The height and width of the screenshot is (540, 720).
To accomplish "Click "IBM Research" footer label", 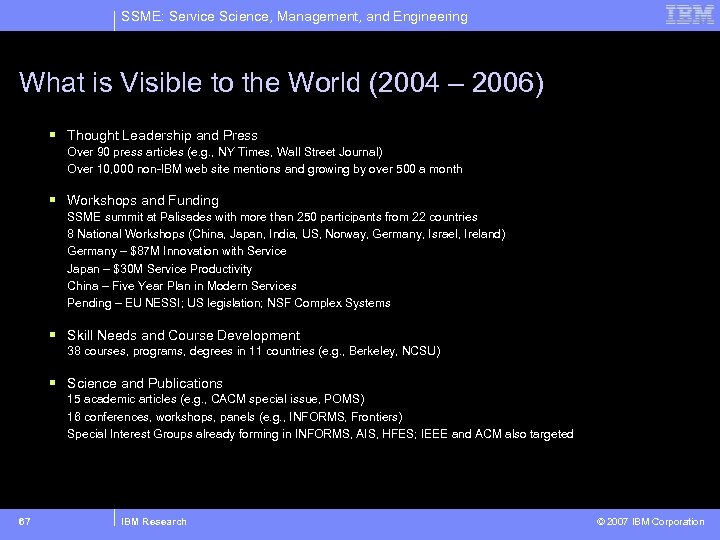I will coord(154,522).
